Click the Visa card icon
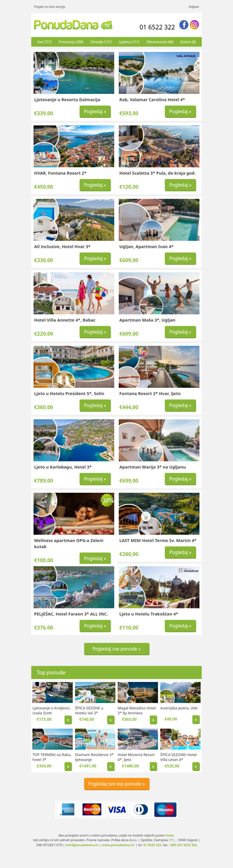The height and width of the screenshot is (868, 233). tap(116, 810)
